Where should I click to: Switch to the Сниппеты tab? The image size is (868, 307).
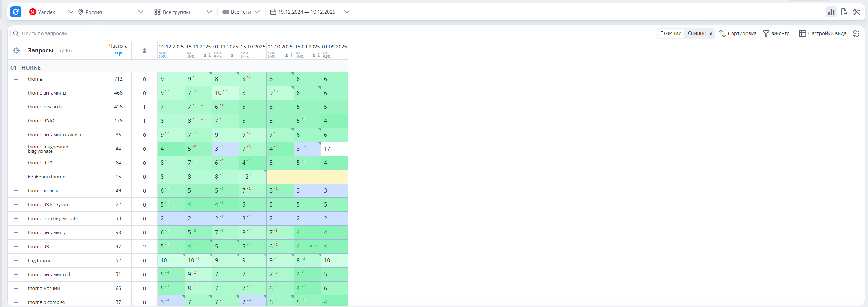(700, 33)
